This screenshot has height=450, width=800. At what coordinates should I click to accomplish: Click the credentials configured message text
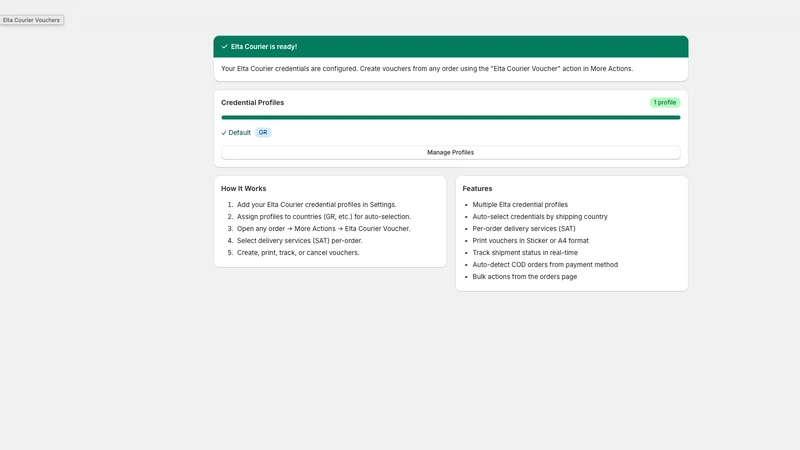(427, 69)
